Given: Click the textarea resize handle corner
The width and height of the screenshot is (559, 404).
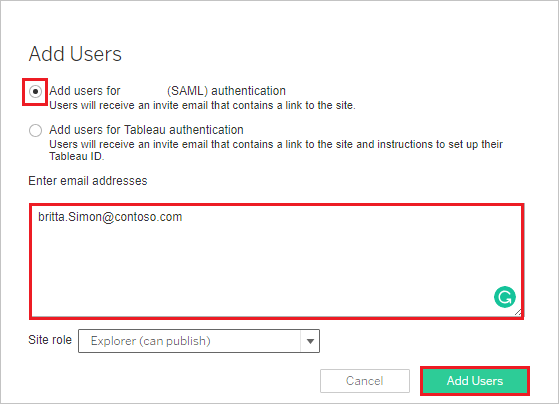Looking at the screenshot, I should (518, 312).
